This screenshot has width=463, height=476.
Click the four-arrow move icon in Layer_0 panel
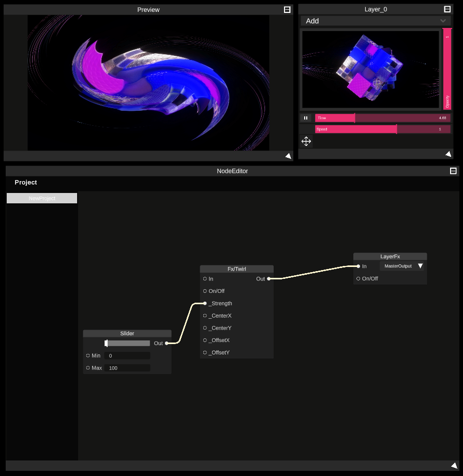tap(306, 141)
